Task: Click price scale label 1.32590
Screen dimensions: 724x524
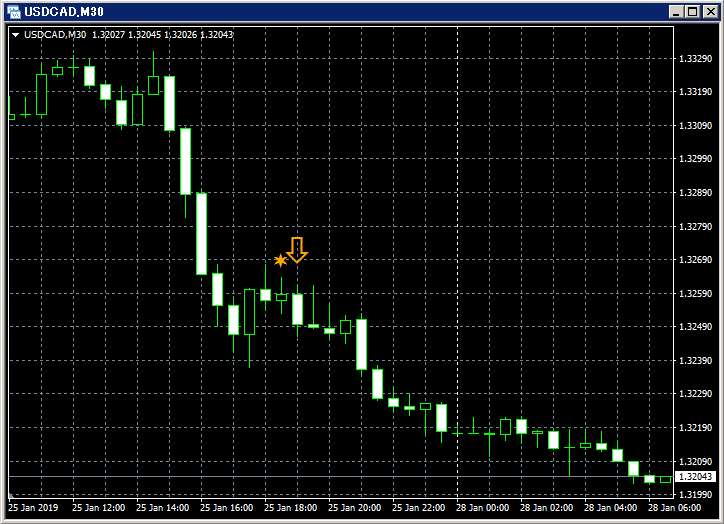Action: tap(695, 294)
